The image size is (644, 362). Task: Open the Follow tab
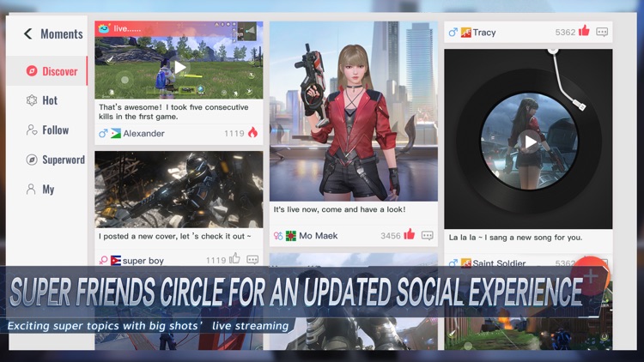(x=47, y=130)
